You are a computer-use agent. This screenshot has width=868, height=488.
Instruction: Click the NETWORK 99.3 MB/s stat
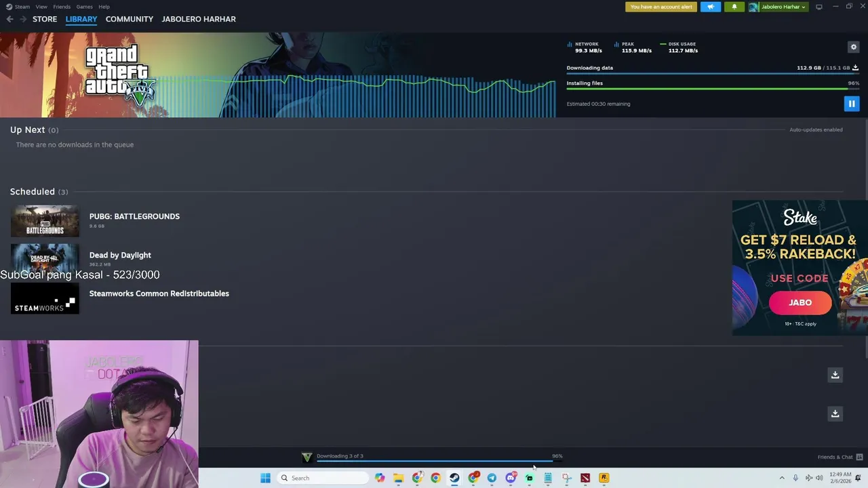pyautogui.click(x=584, y=47)
